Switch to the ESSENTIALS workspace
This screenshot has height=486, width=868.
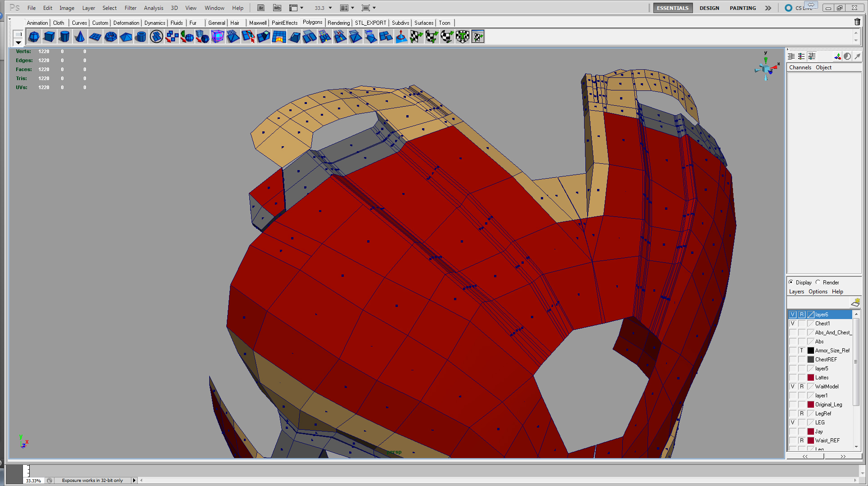tap(672, 8)
